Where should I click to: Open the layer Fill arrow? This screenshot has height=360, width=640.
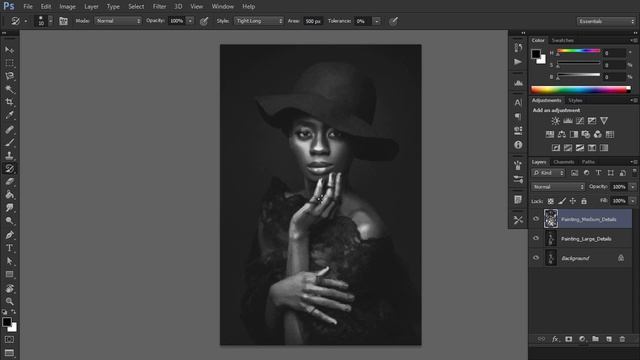point(632,201)
